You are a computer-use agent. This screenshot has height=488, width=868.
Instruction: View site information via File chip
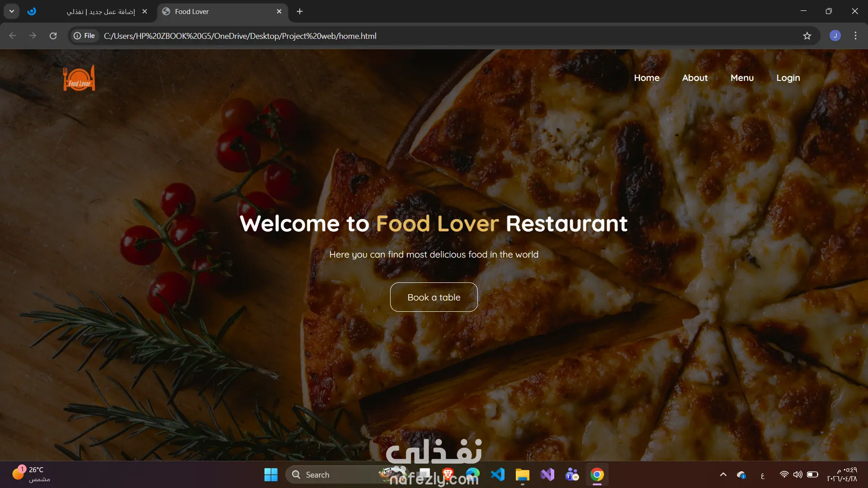coord(85,36)
